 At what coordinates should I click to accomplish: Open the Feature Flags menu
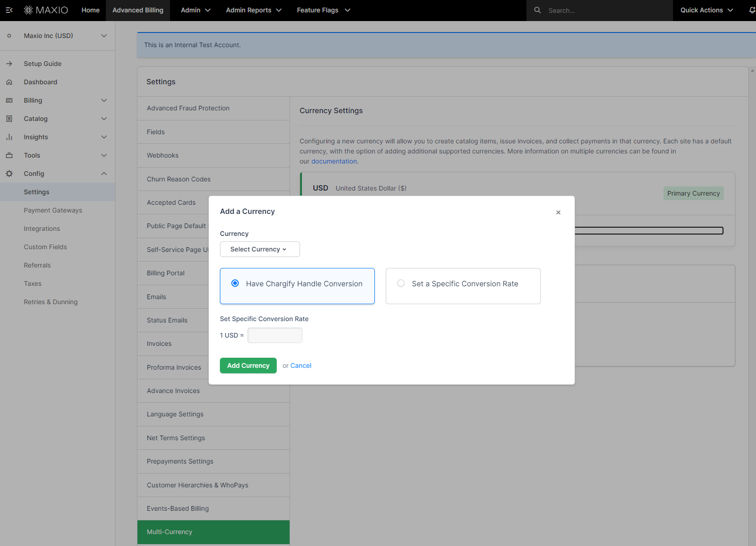click(323, 10)
